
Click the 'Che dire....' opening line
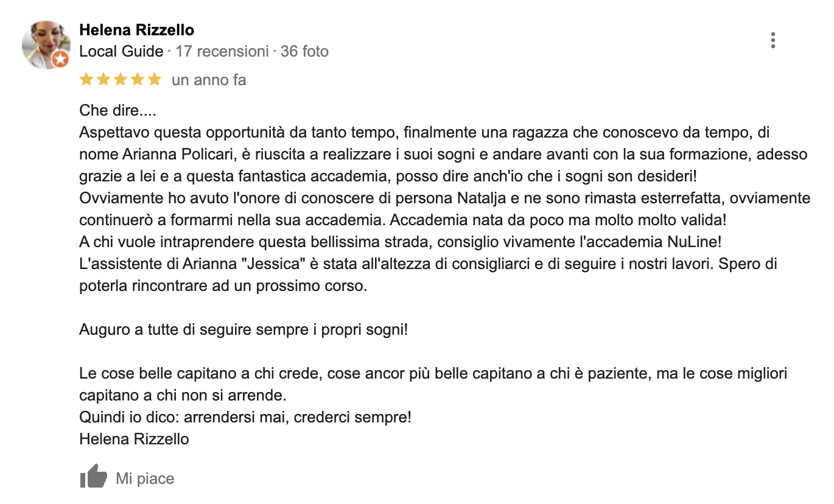tap(110, 111)
